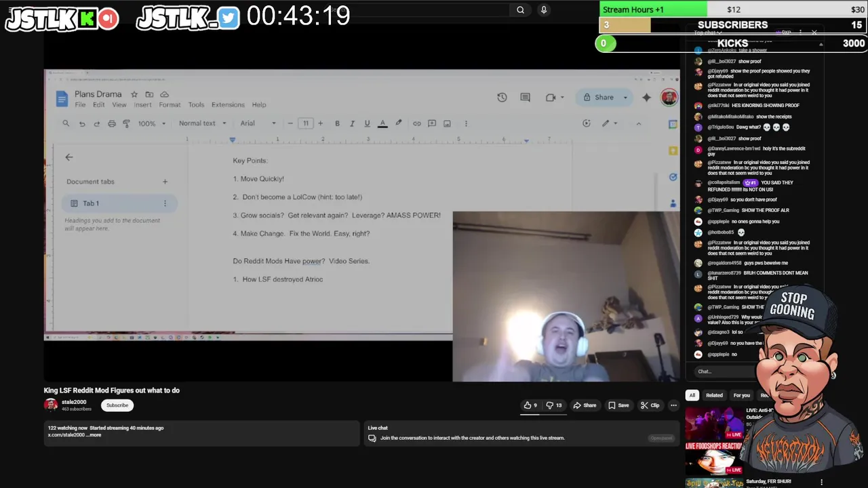Viewport: 868px width, 488px height.
Task: Click the Save button under the video
Action: coord(618,405)
